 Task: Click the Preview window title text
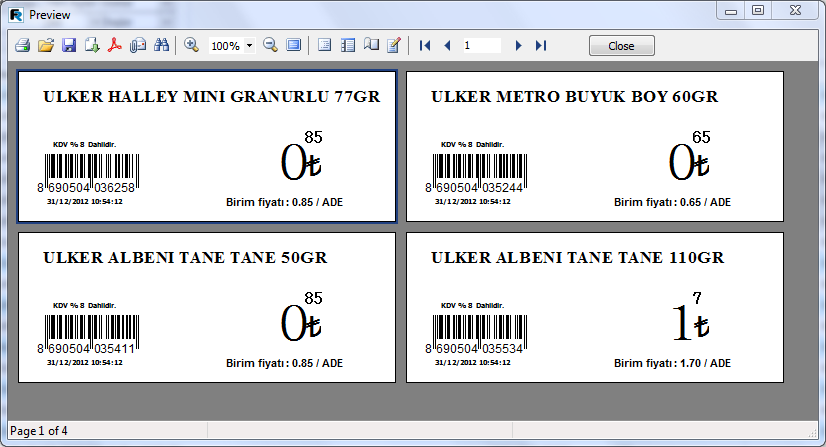click(50, 15)
